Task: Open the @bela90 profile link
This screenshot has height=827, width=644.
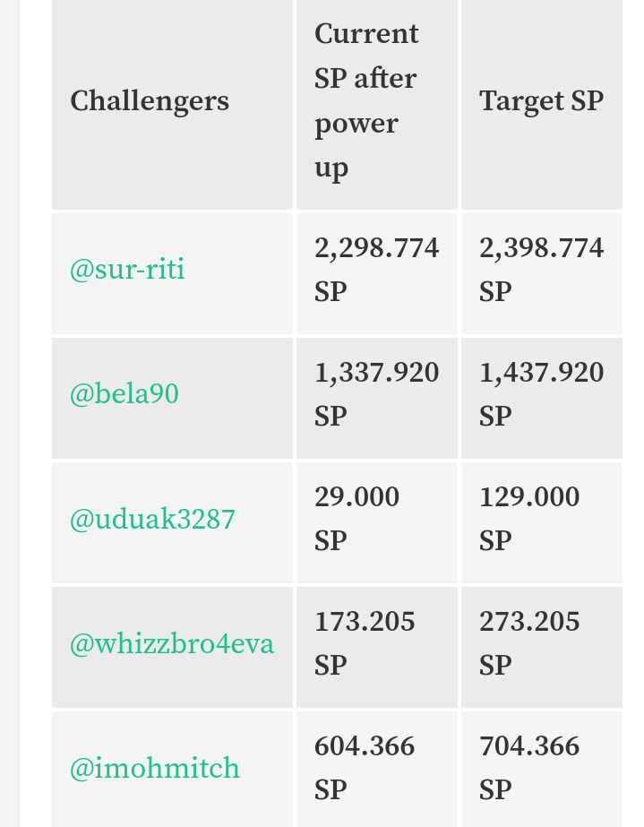Action: click(125, 394)
